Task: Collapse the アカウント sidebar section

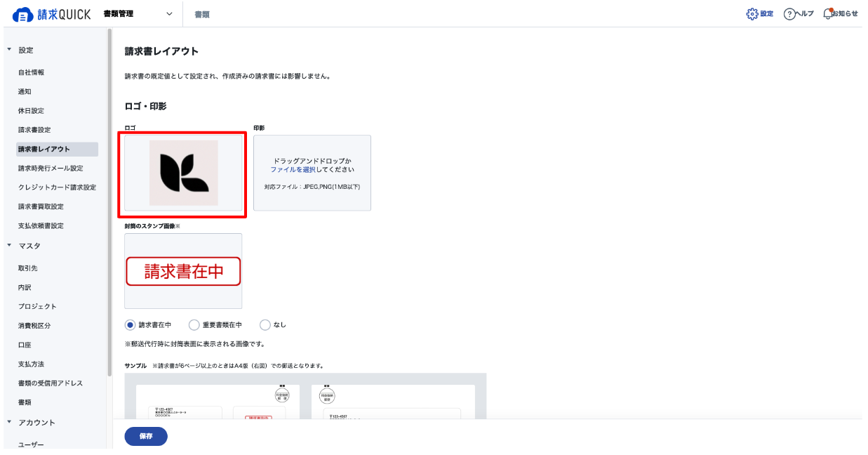Action: pos(9,422)
